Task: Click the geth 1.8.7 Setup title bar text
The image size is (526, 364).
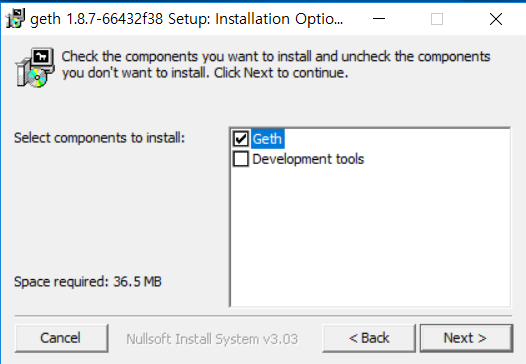Action: 187,19
